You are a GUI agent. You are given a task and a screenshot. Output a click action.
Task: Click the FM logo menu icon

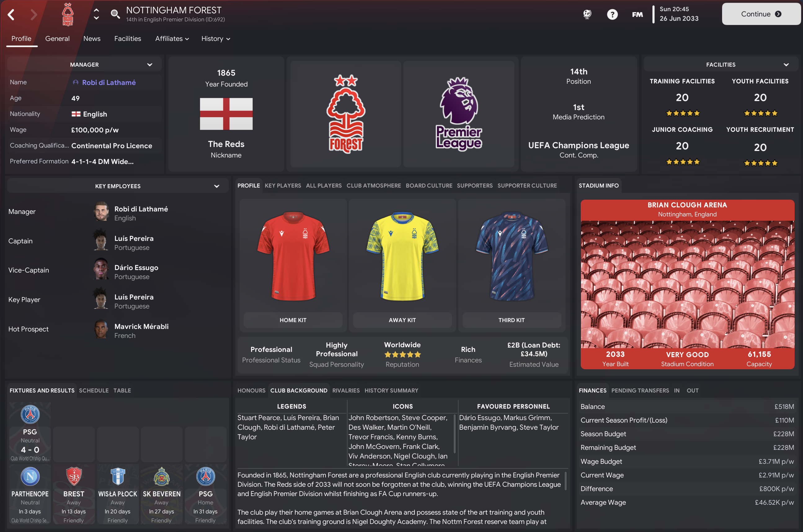(x=637, y=15)
